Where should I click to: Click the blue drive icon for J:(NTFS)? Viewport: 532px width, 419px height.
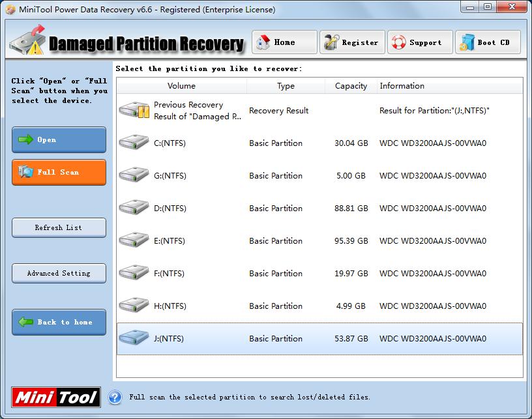click(x=134, y=337)
